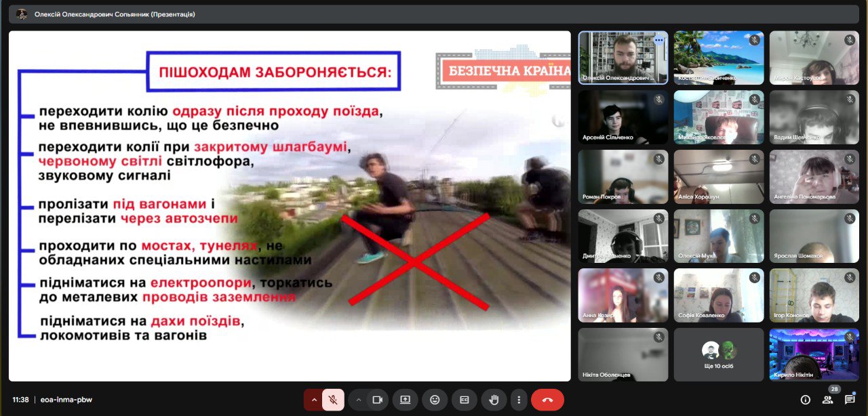Click the shared presentation slide
This screenshot has width=868, height=416.
pyautogui.click(x=290, y=206)
